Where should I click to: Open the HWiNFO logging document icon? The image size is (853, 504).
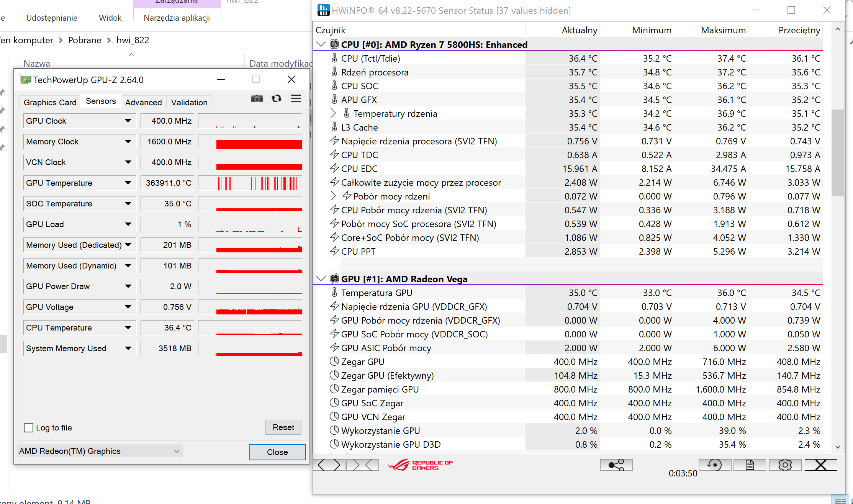coord(750,465)
